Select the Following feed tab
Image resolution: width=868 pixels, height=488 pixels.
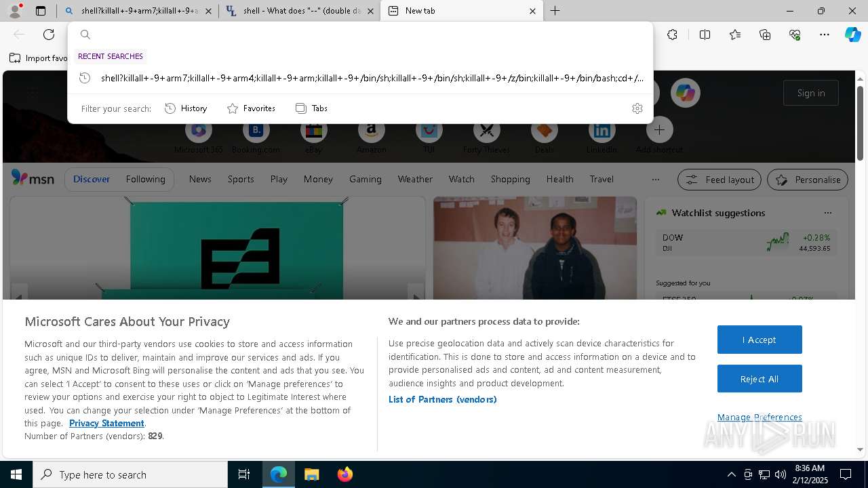pos(145,179)
